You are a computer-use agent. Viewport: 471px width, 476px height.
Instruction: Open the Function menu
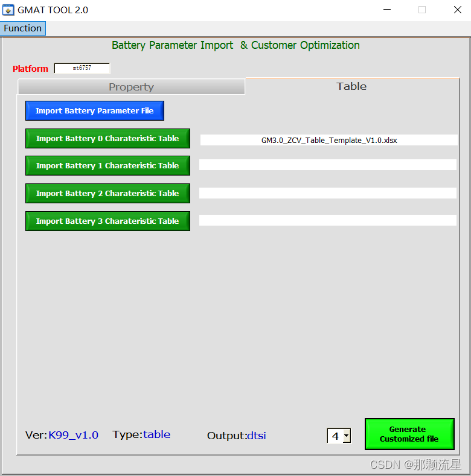pyautogui.click(x=23, y=28)
